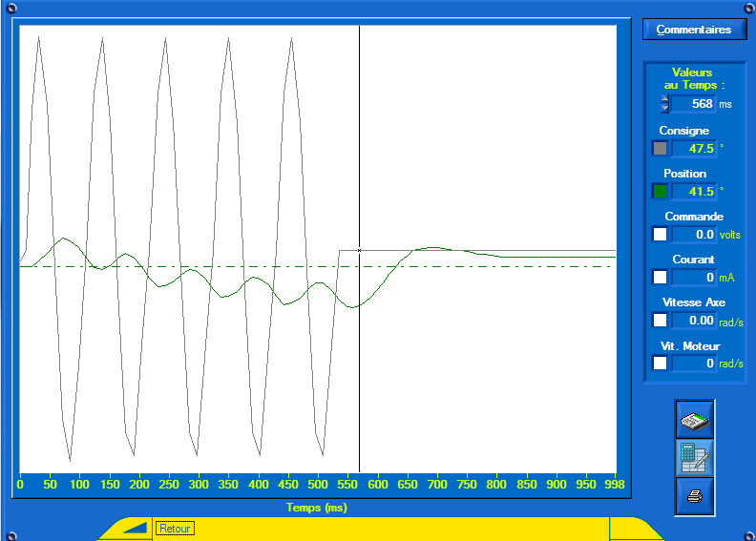
Task: Open the calculator spreadsheet tool
Action: [x=694, y=458]
